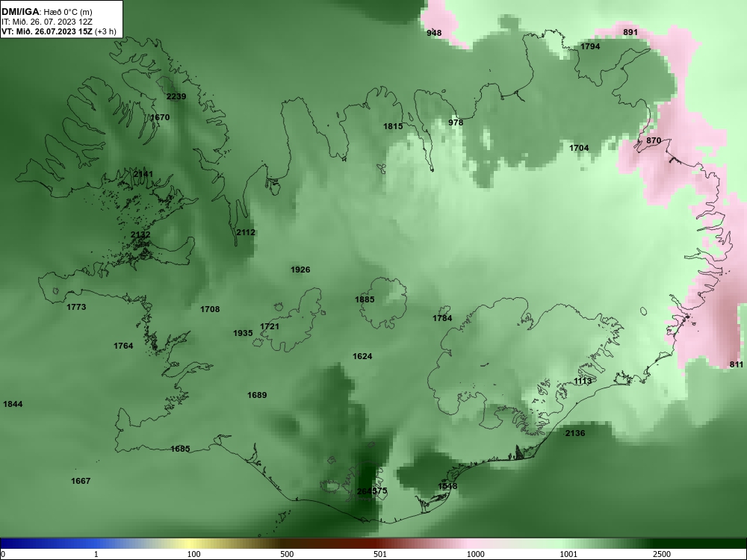Click the 501 tick on color scale

pos(379,554)
